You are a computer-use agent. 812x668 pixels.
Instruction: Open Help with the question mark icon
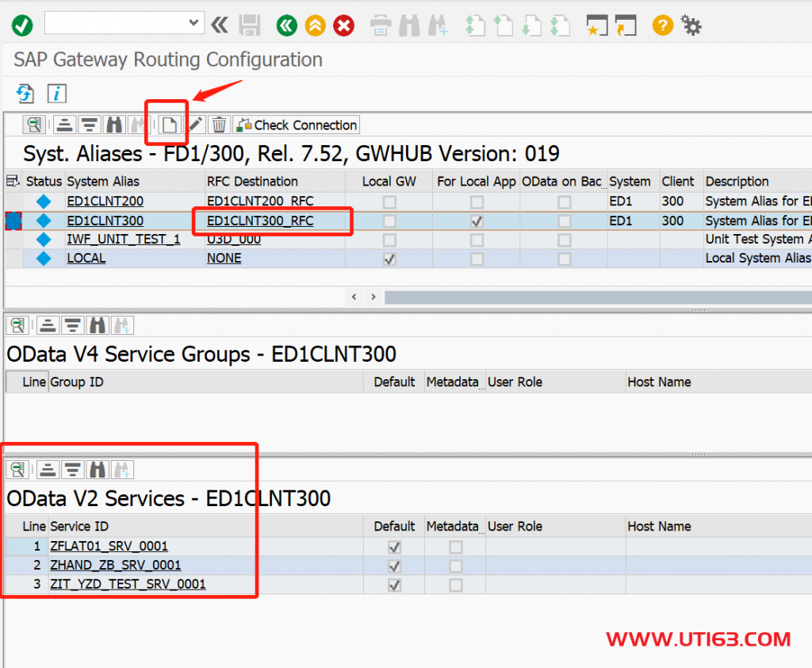663,25
